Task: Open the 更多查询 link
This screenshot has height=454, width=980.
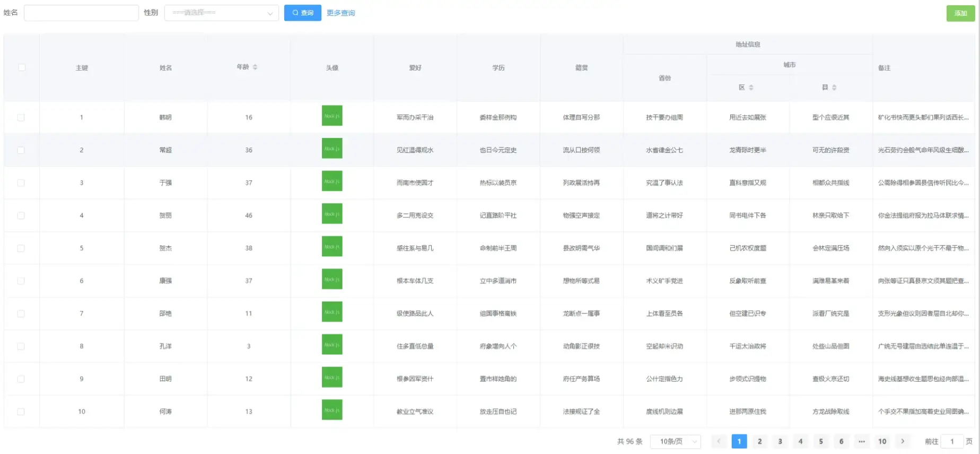Action: pyautogui.click(x=340, y=13)
